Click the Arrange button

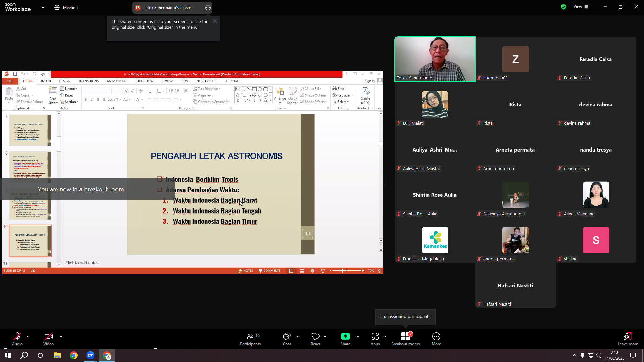(x=280, y=95)
